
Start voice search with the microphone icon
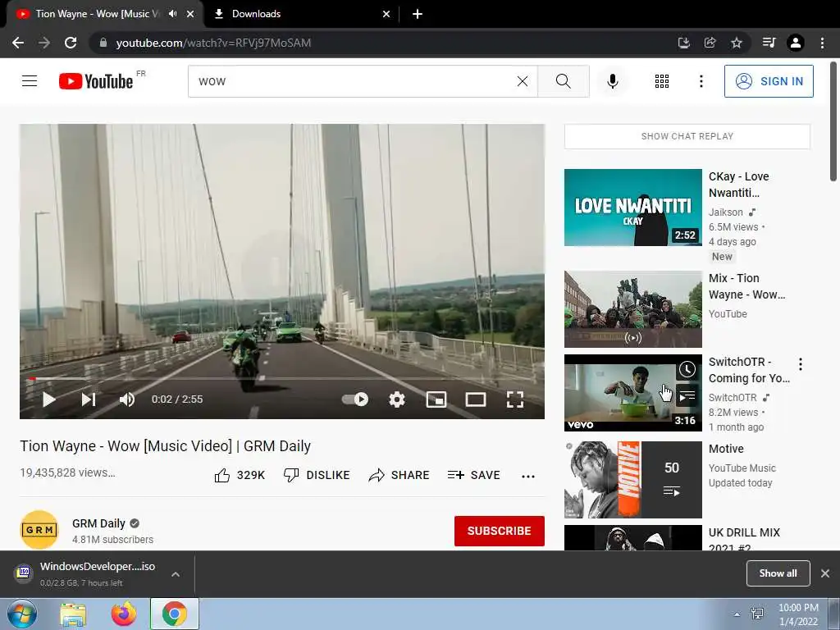tap(613, 81)
